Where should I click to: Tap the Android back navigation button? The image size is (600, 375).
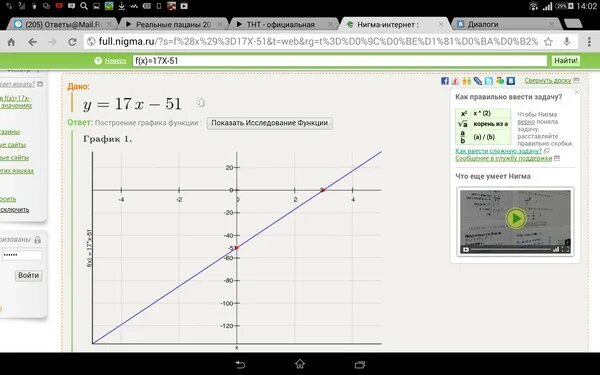point(240,364)
